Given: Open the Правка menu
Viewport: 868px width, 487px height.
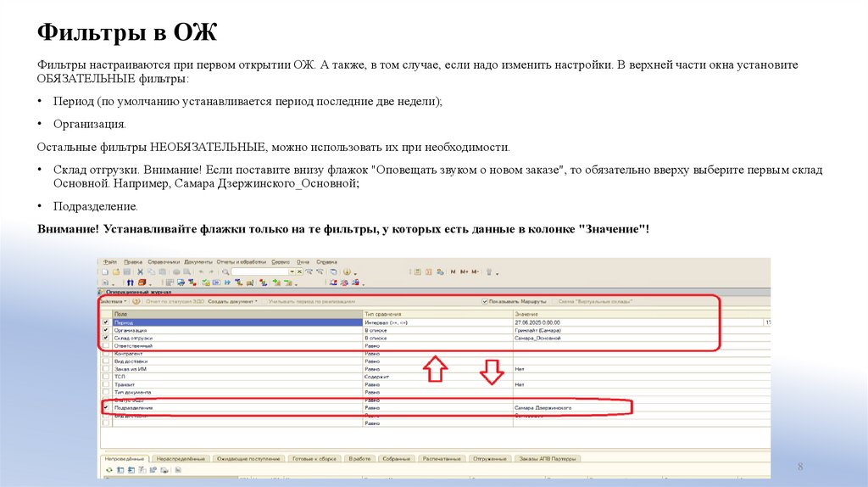Looking at the screenshot, I should (133, 262).
